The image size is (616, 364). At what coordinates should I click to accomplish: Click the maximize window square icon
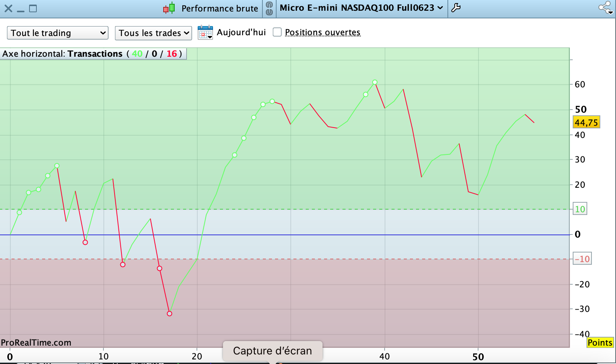[33, 8]
